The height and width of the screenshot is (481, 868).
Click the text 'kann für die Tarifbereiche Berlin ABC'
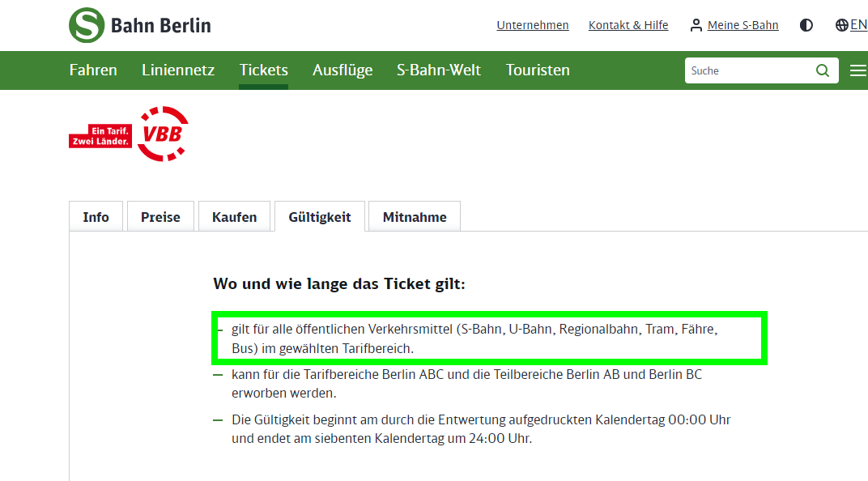pos(338,375)
